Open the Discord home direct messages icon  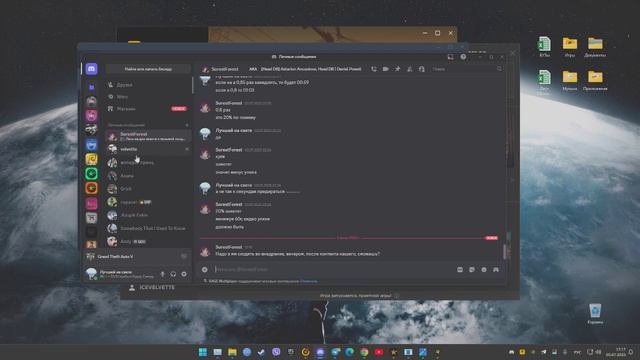91,69
